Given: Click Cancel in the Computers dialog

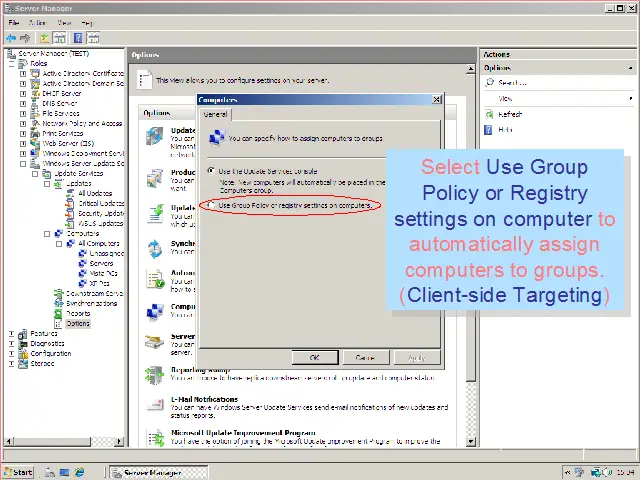Looking at the screenshot, I should pos(365,358).
